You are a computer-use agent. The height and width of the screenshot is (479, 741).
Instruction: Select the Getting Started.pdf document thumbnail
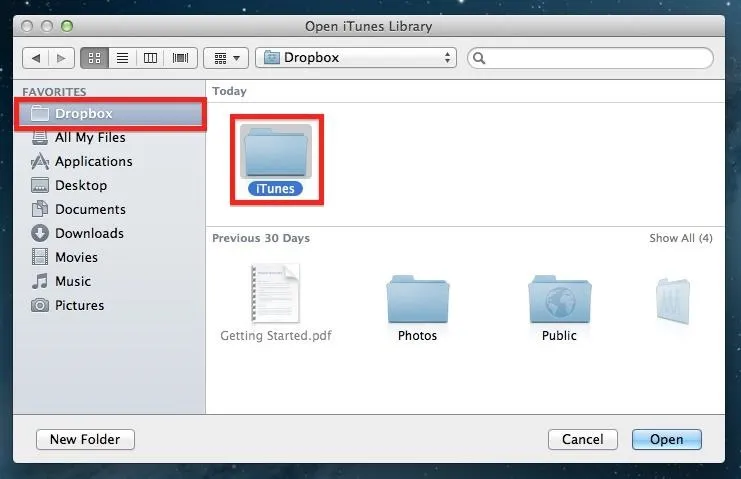pyautogui.click(x=276, y=293)
